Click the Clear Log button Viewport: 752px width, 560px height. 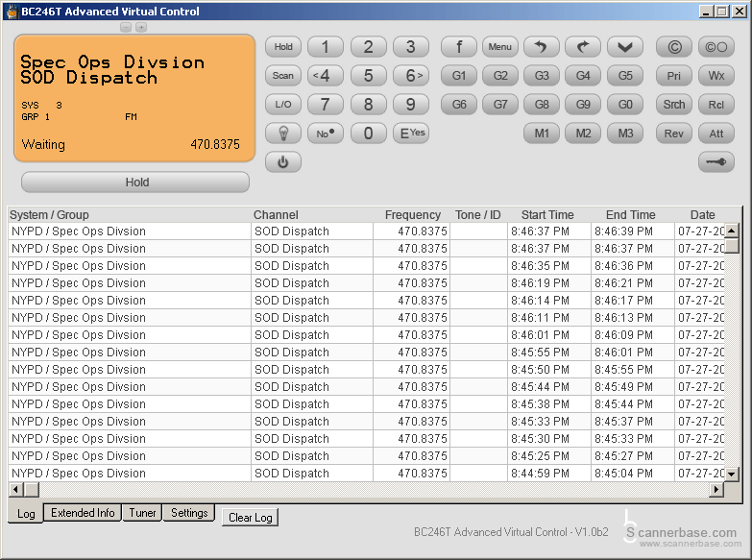(250, 518)
